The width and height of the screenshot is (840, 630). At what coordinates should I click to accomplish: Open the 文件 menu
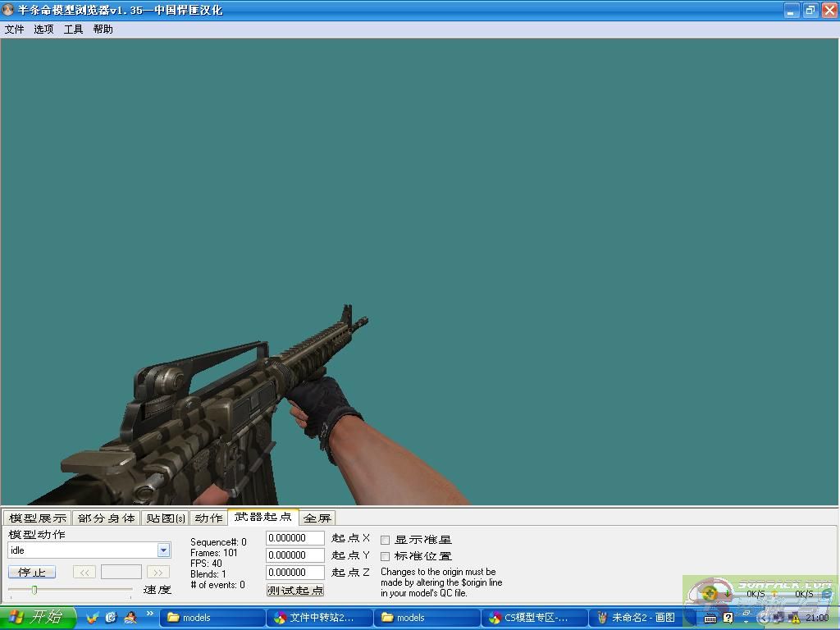point(14,30)
